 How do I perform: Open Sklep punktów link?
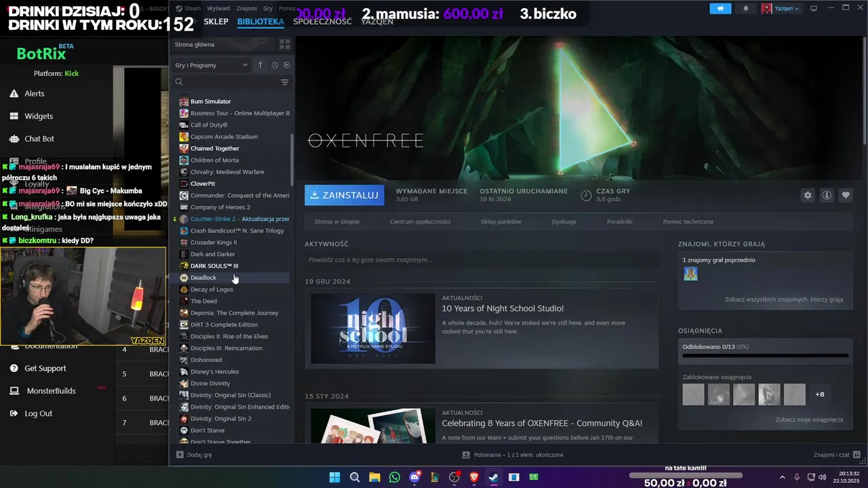(501, 222)
